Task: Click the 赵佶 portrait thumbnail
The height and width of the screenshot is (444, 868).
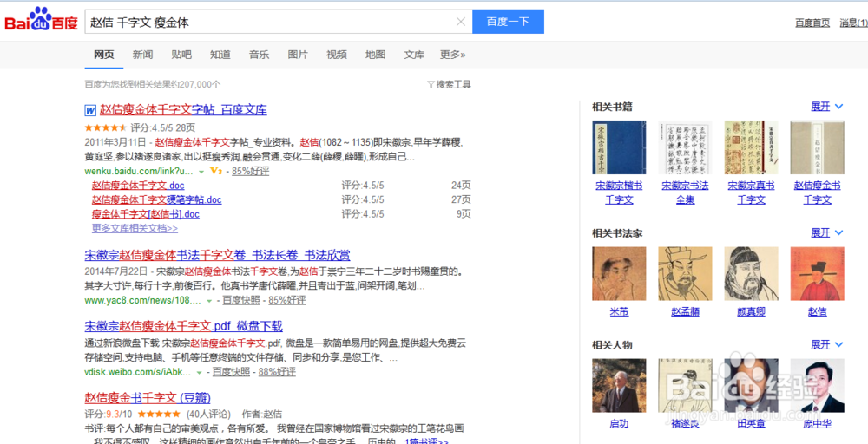Action: [817, 274]
